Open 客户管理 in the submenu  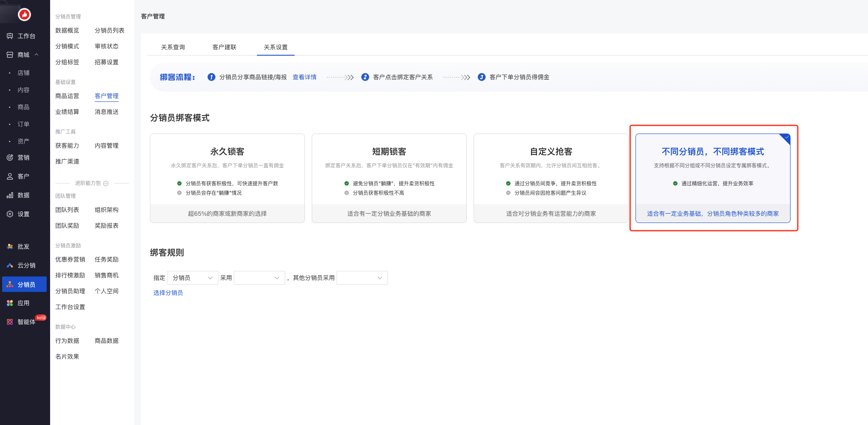[107, 96]
